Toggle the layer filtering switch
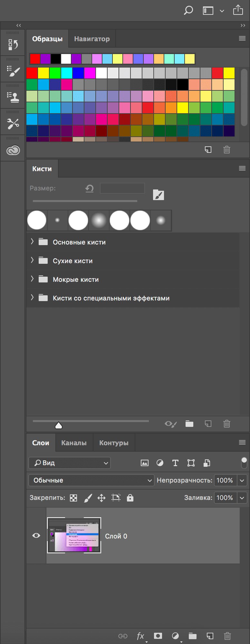Image resolution: width=250 pixels, height=644 pixels. (244, 463)
